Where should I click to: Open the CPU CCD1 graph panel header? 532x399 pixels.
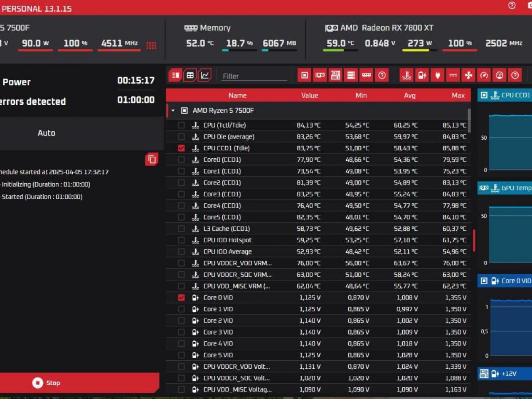point(505,95)
